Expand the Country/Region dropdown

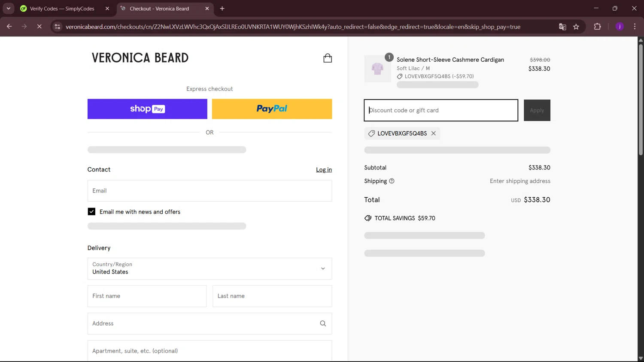tap(210, 268)
